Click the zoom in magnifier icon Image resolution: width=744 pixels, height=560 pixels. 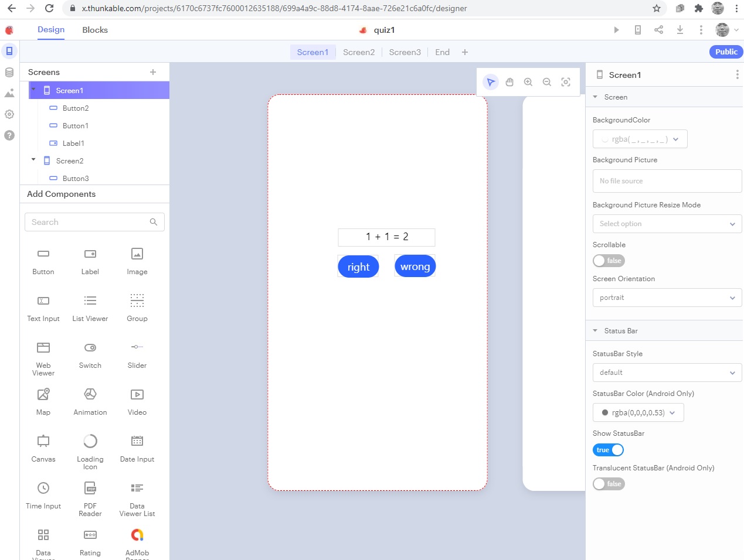point(528,82)
